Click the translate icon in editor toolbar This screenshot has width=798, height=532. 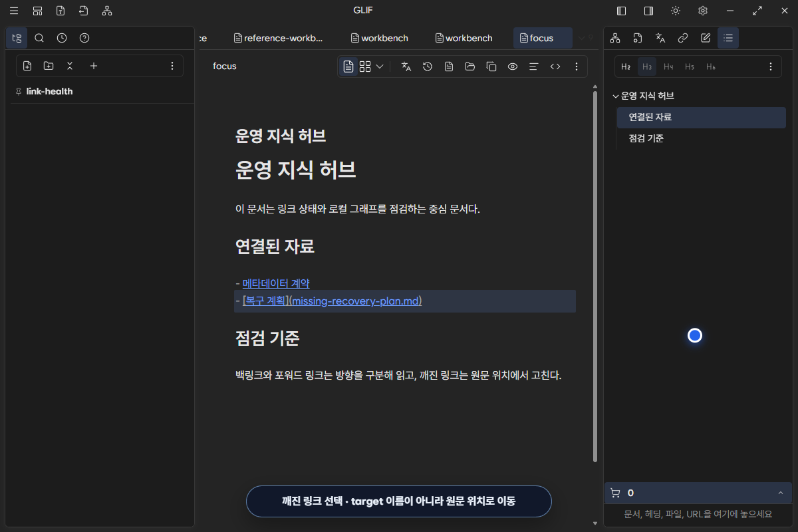coord(406,66)
